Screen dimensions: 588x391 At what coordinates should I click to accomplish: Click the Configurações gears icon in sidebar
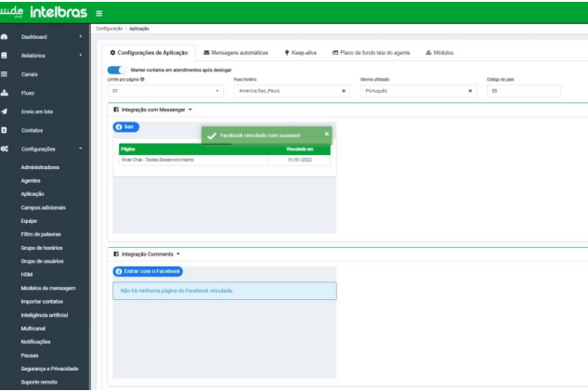coord(5,149)
